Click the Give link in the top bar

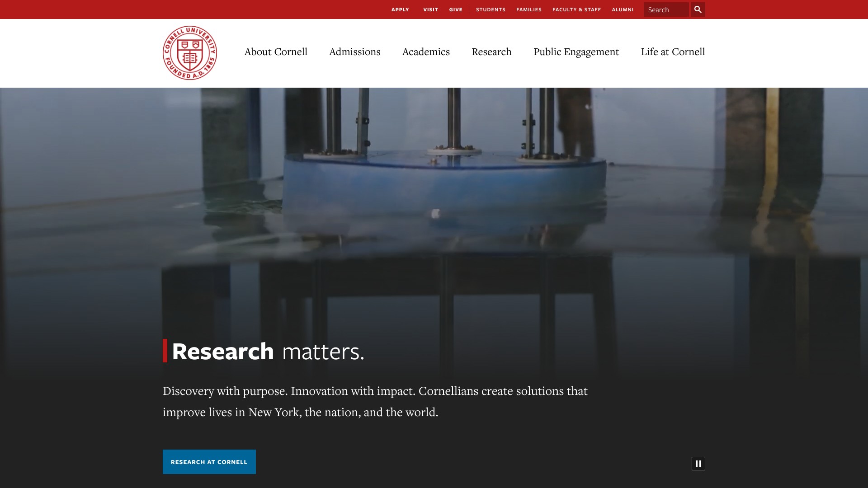(x=456, y=9)
